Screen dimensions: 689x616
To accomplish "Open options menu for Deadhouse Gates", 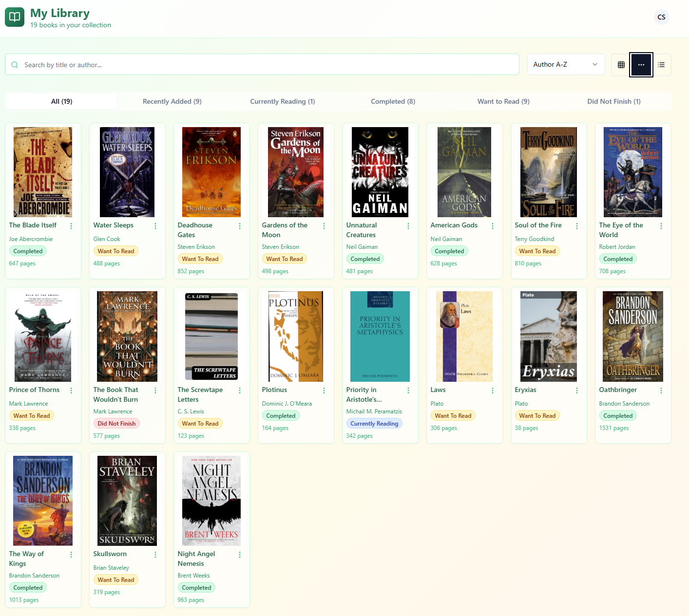I will pos(240,226).
